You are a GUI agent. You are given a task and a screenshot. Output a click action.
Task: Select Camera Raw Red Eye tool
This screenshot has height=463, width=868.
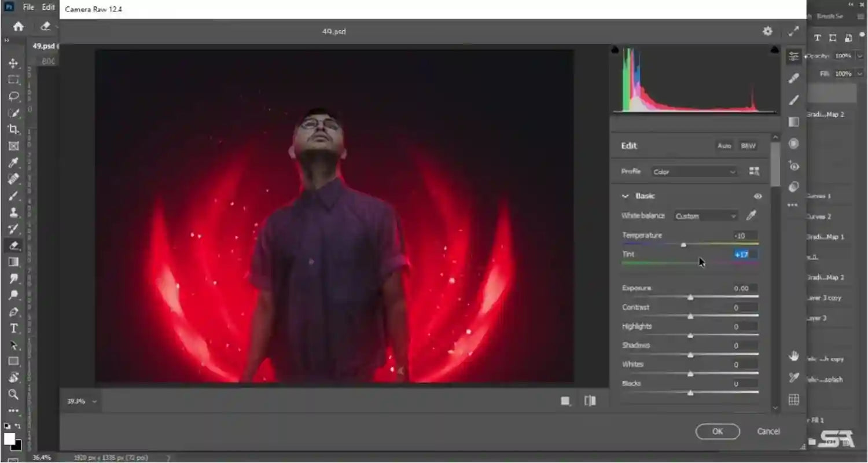tap(793, 166)
